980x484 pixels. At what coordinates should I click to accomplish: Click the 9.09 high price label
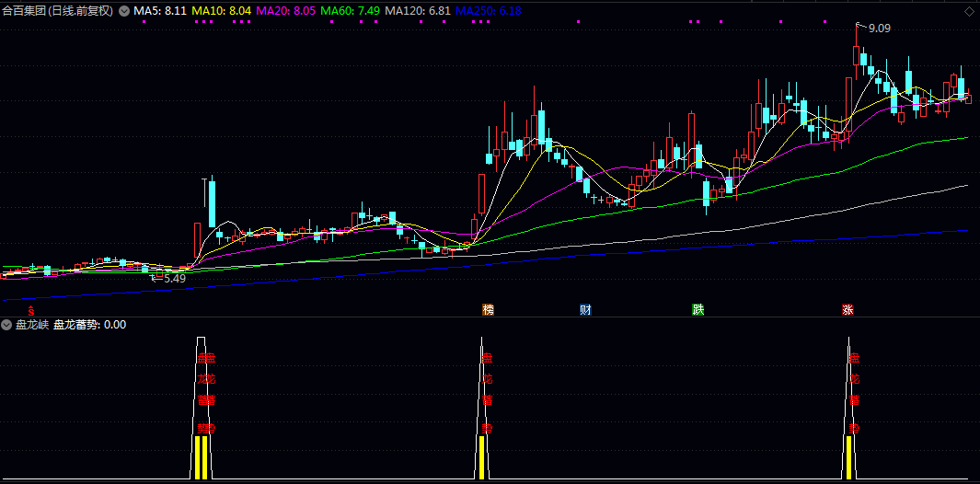[879, 29]
